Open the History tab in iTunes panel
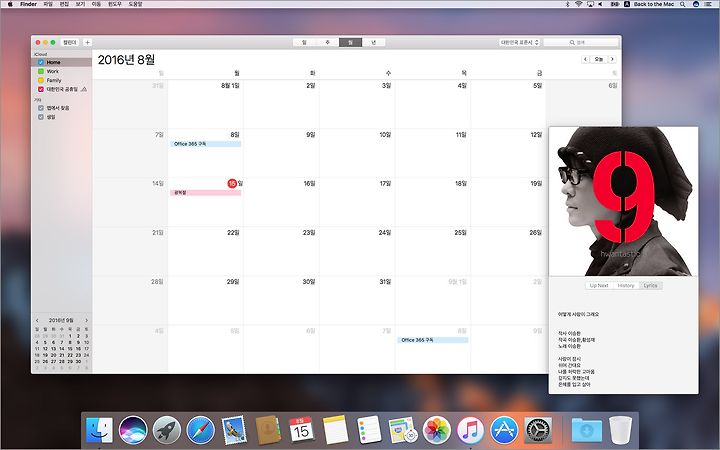The height and width of the screenshot is (450, 720). pos(625,285)
